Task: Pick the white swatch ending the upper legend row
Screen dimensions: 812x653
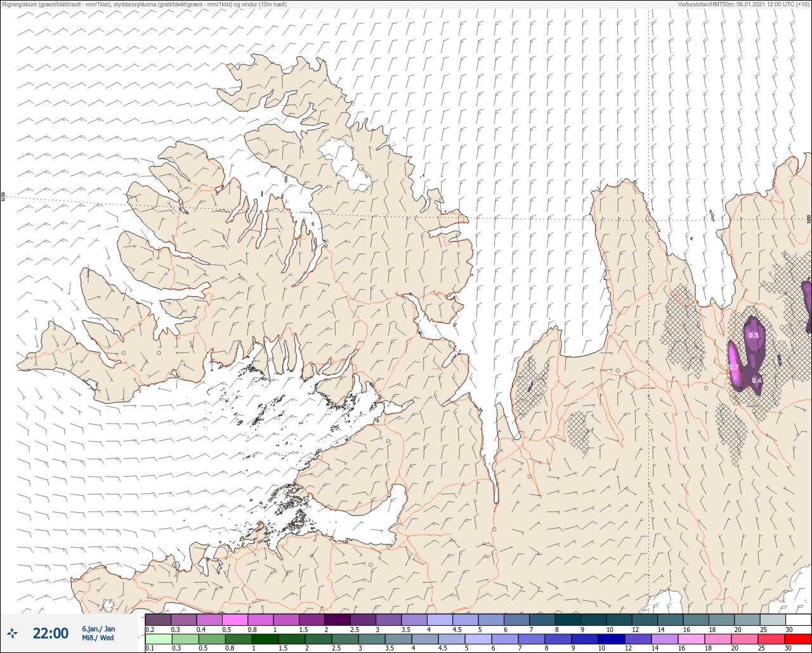Action: point(798,619)
